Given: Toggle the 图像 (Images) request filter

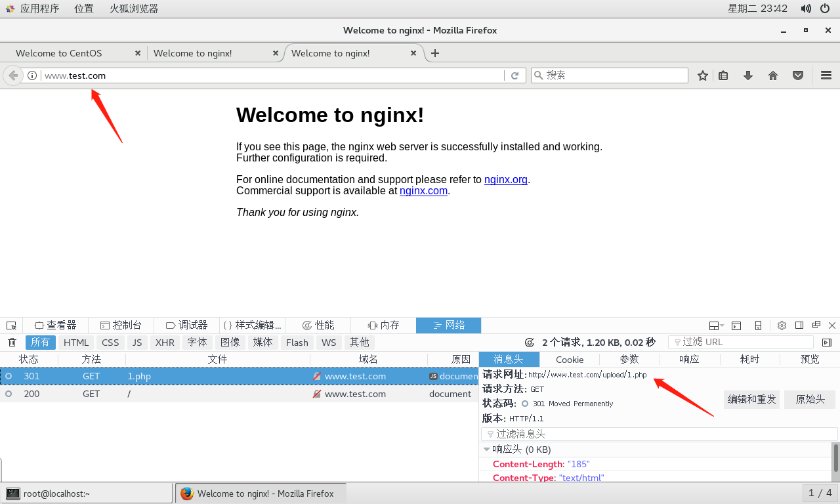Looking at the screenshot, I should [230, 343].
